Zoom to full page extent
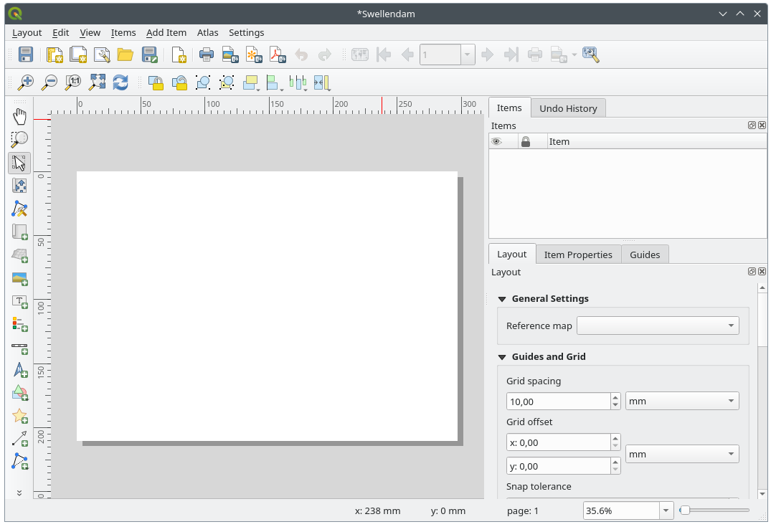Screen dimensions: 771x532 coord(96,82)
